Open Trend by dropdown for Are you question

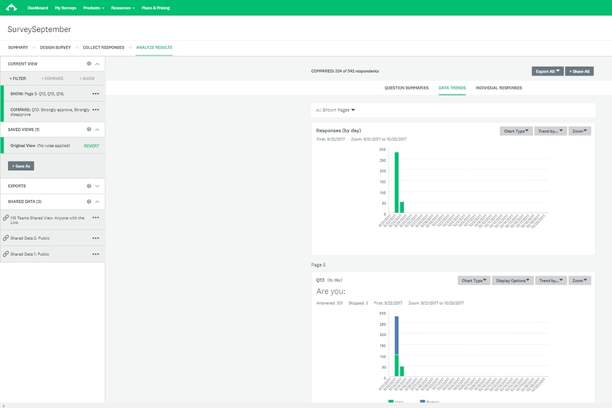(x=551, y=280)
